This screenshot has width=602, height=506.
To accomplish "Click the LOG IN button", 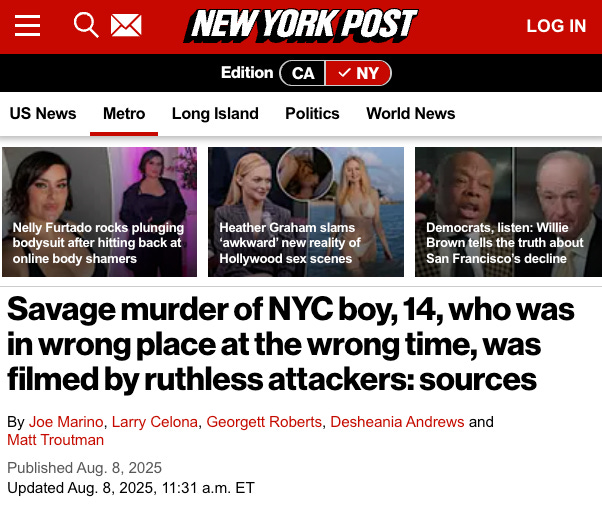I will pos(556,26).
